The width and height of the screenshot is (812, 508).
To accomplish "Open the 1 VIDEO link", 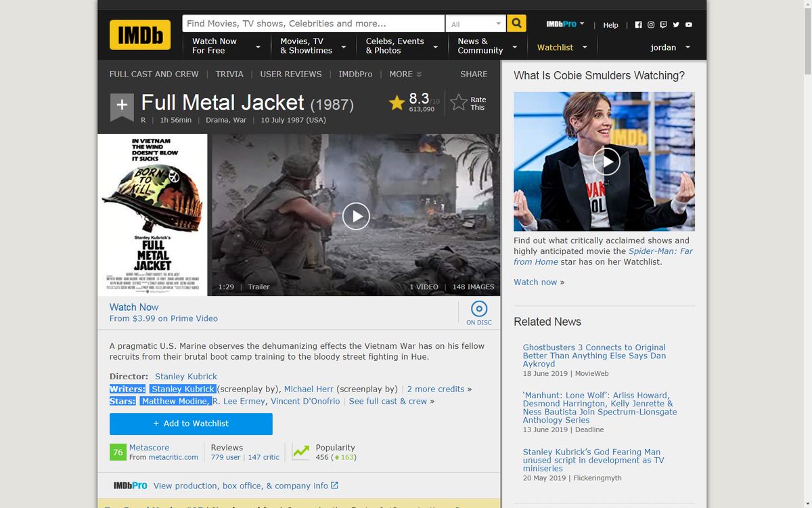I will (424, 287).
